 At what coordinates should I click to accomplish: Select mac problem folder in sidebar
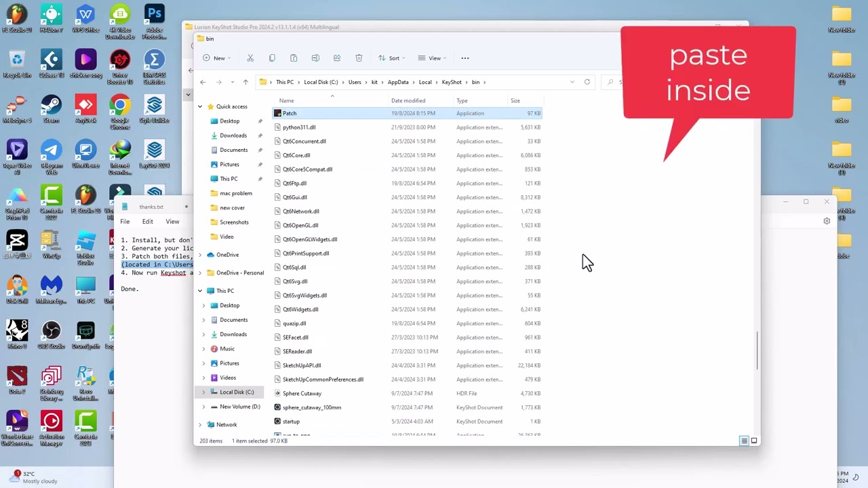pyautogui.click(x=236, y=193)
